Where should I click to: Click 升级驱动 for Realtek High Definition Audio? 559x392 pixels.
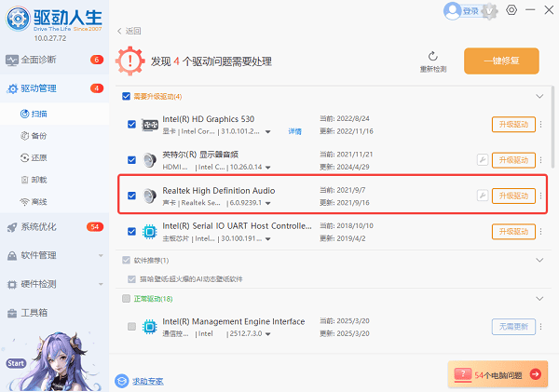514,196
